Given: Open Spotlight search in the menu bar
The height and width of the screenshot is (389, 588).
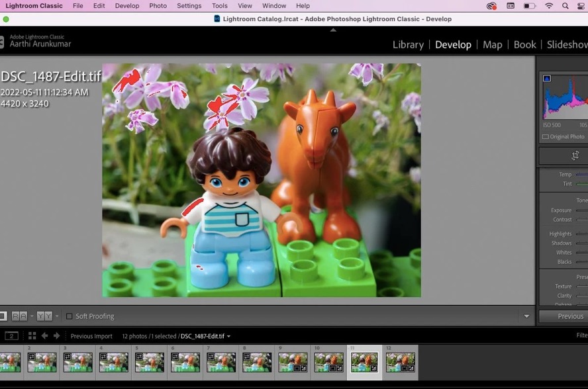Looking at the screenshot, I should click(x=565, y=5).
